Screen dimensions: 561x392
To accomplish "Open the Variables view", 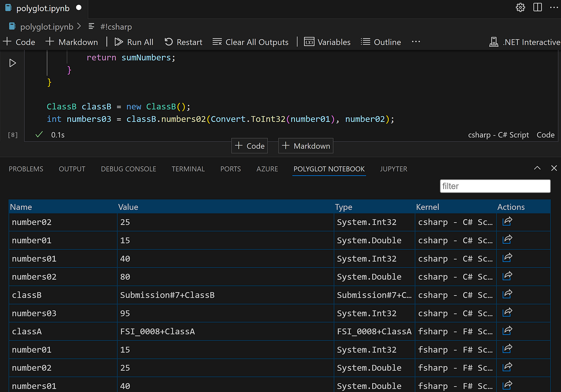I will [x=327, y=42].
